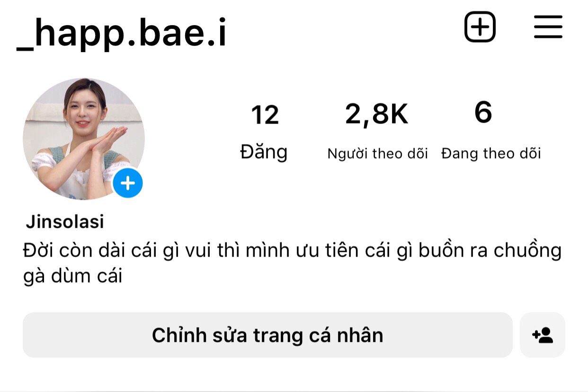Open the create new post plus icon
Screen dimensions: 588x392
(x=480, y=27)
